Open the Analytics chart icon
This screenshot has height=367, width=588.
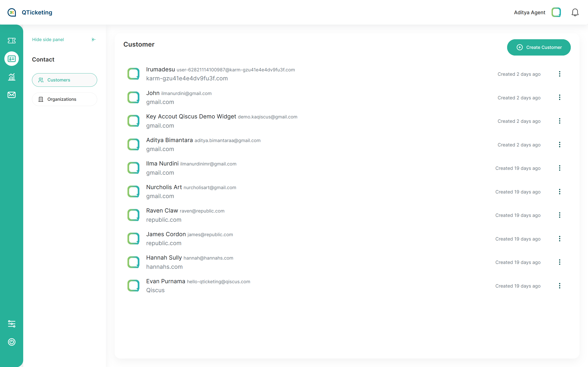pyautogui.click(x=11, y=77)
